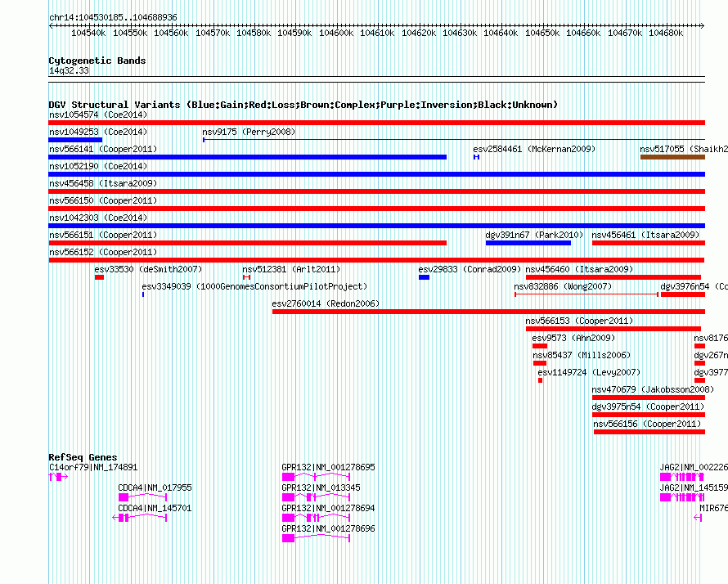Open esv3349039 1000GenomesConsortiumPilotProject label
728x584 pixels.
[254, 286]
